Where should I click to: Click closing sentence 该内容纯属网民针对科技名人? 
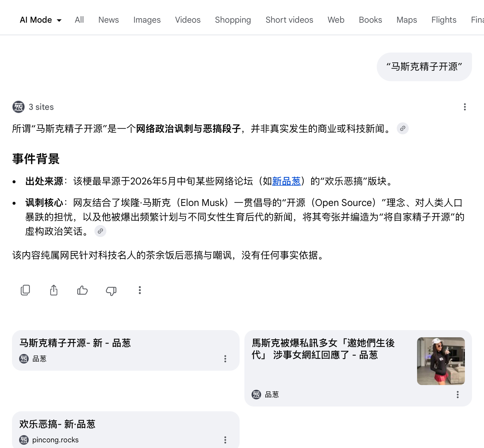point(169,255)
